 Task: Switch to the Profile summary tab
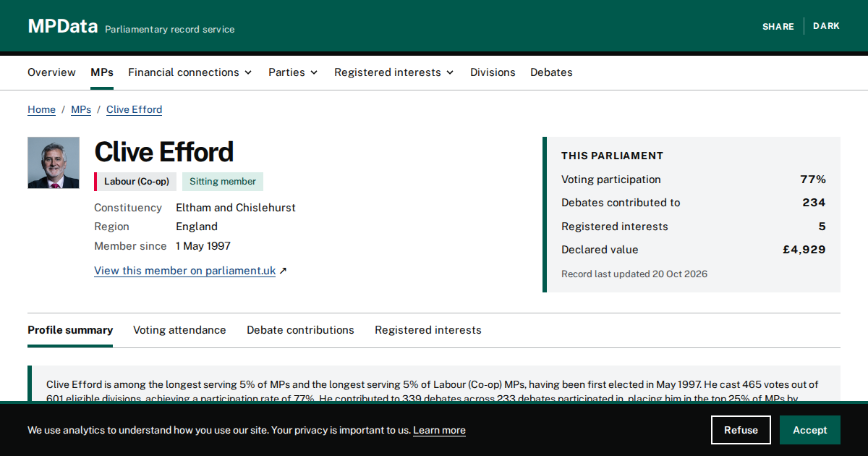point(70,330)
